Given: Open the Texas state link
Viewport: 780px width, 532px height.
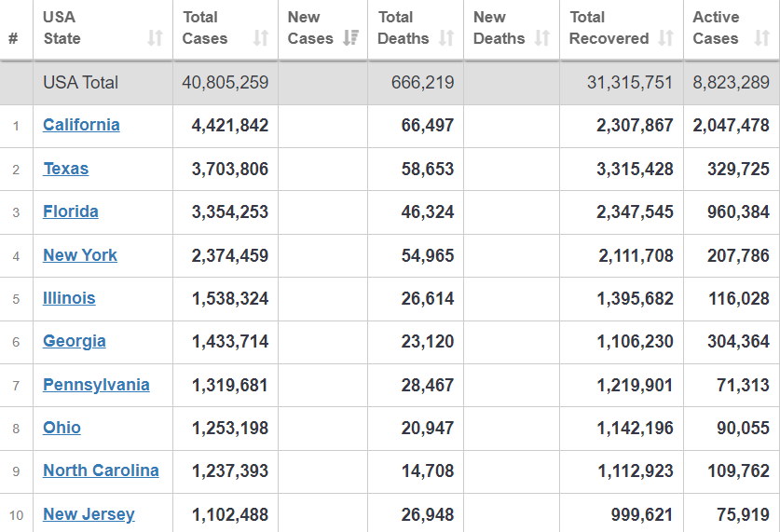Looking at the screenshot, I should click(65, 169).
